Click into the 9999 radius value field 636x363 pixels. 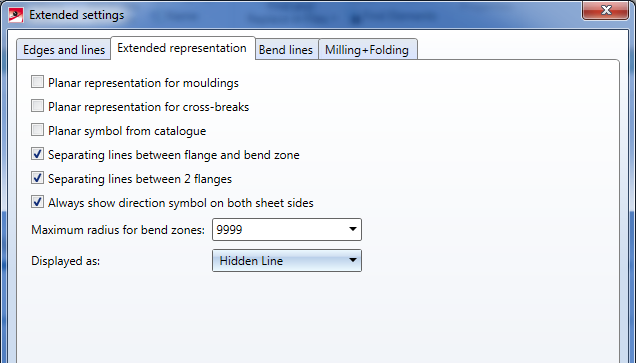[x=279, y=230]
